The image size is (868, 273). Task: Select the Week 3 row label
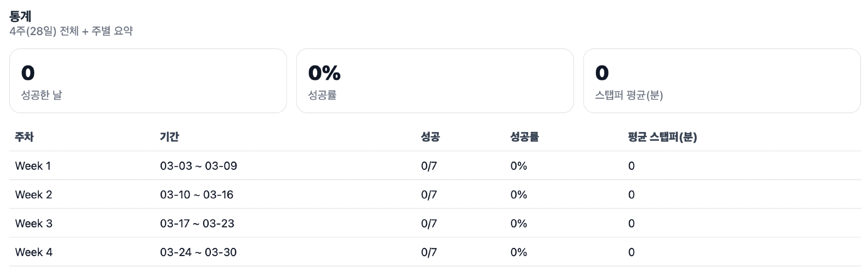point(33,224)
